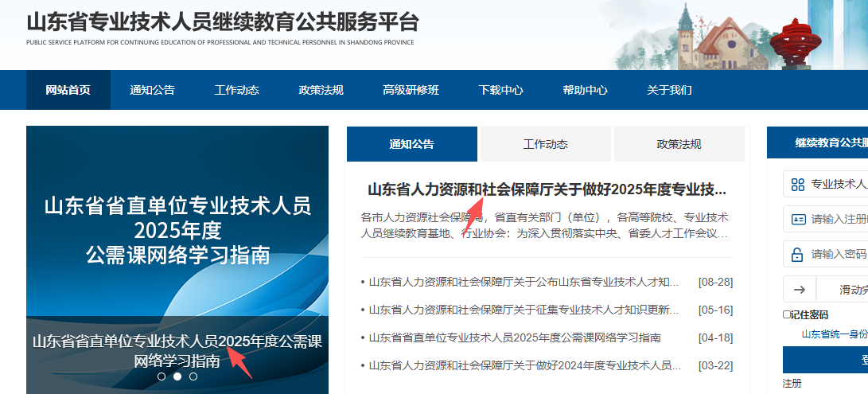Go to 高级研修班 in the navigation bar
868x394 pixels.
tap(411, 90)
